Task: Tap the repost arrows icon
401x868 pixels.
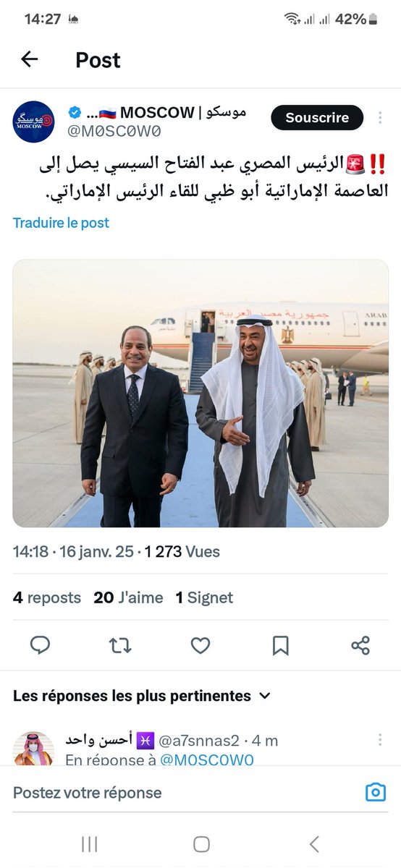Action: 120,645
